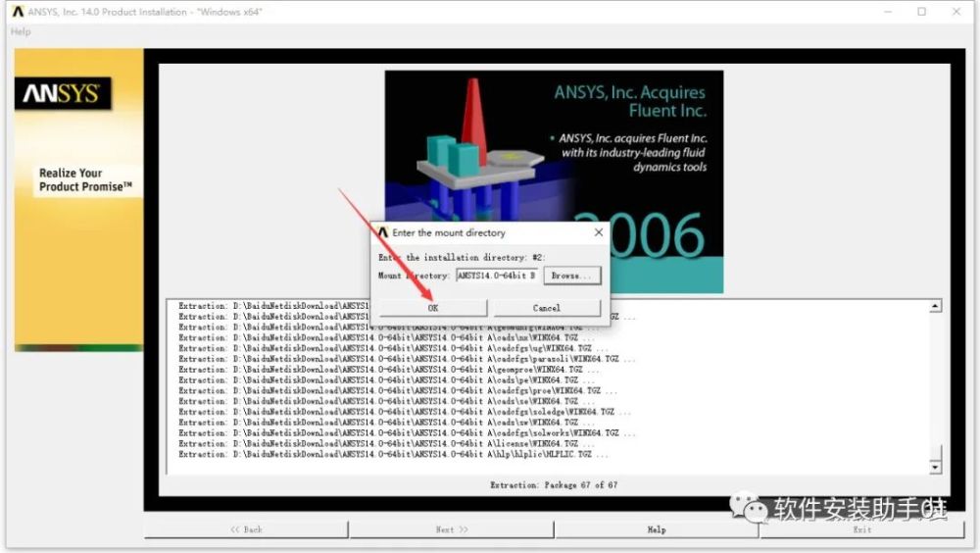Close the ANSYS Product Installation window

click(x=956, y=11)
